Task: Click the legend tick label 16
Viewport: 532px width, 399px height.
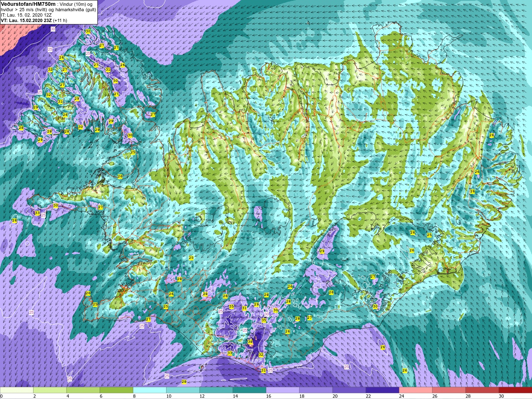Action: click(x=268, y=396)
